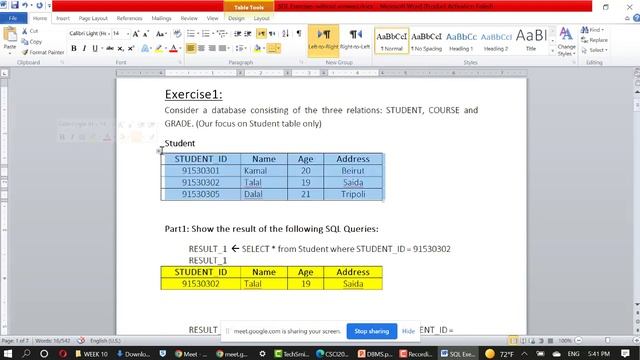The image size is (640, 360).
Task: Toggle Justify alignment
Action: click(x=222, y=48)
